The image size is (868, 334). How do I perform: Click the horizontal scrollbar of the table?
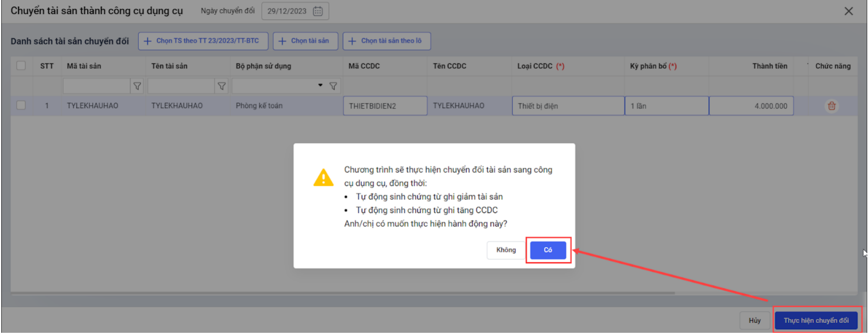343,293
